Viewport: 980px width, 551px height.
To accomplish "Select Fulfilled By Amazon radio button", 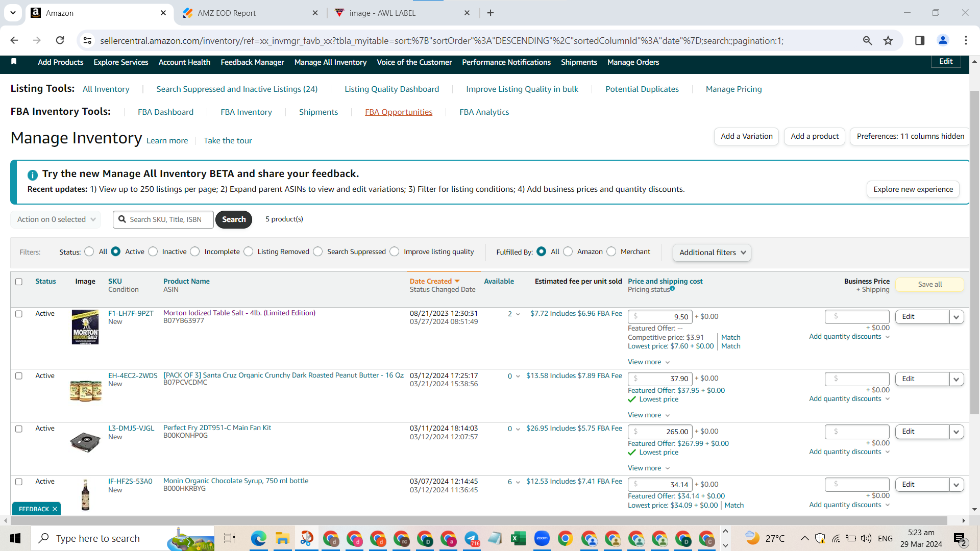I will click(568, 252).
